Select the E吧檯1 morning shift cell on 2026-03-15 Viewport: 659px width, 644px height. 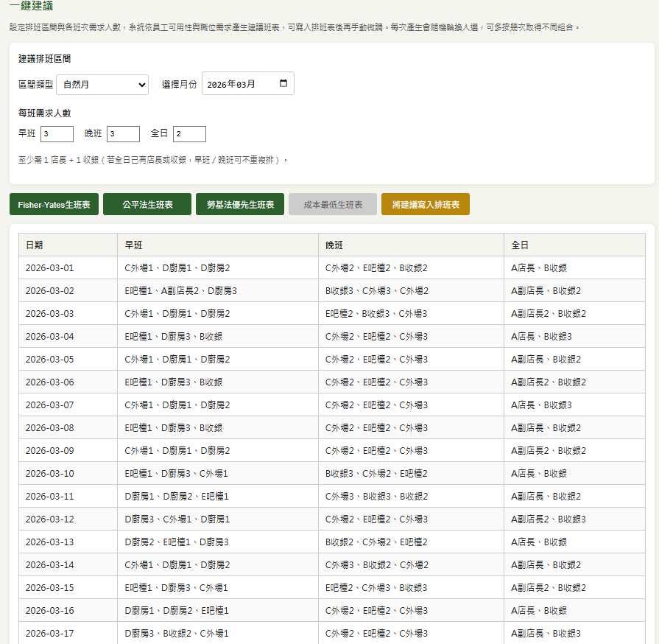[169, 587]
